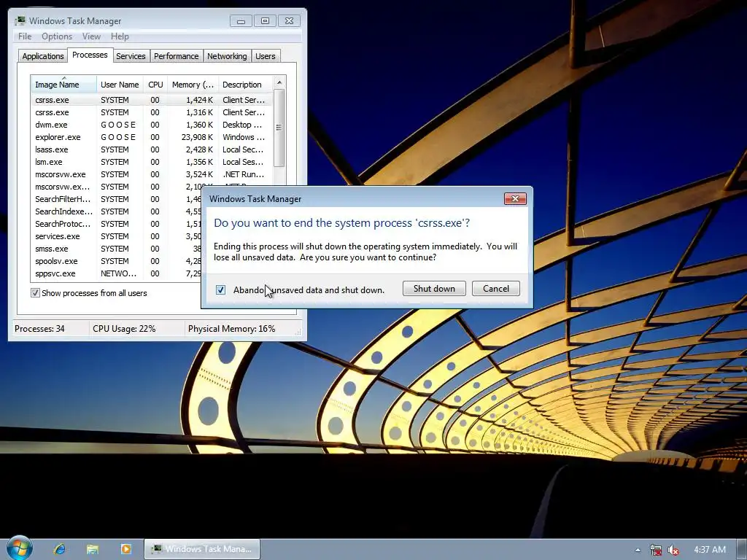Select the services.exe process
Screen dimensions: 747x560
coord(116,236)
